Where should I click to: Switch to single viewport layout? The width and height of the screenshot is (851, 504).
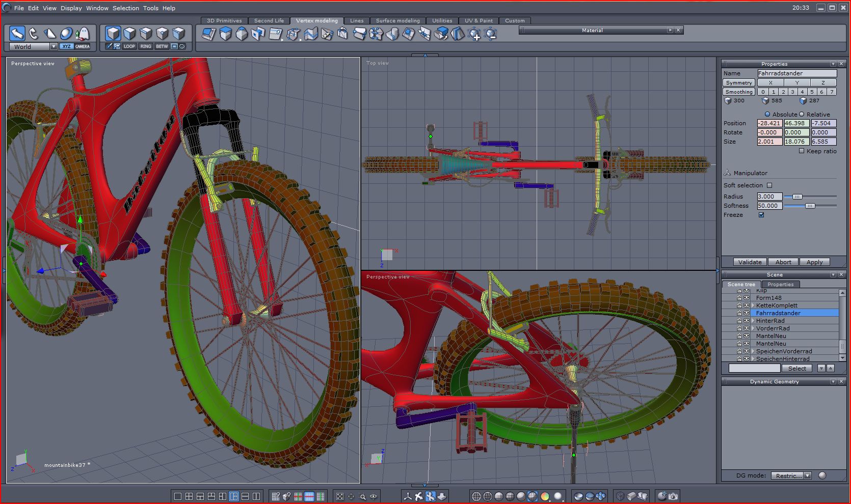click(x=178, y=496)
